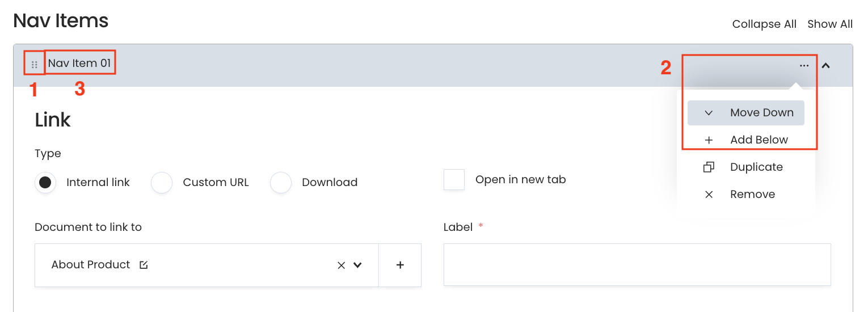Viewport: 868px width, 312px height.
Task: Click the Duplicate option in row menu
Action: [756, 167]
